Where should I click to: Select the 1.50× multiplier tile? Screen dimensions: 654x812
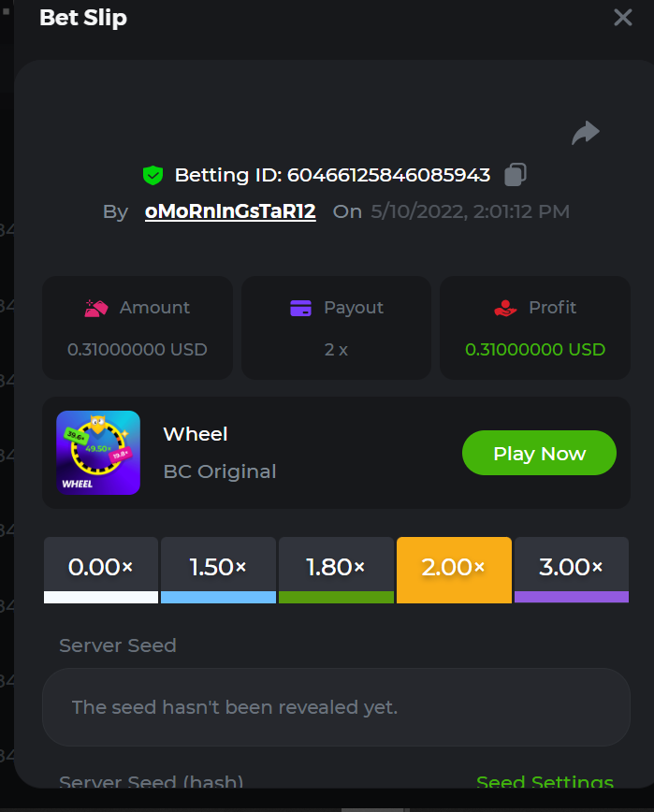click(x=218, y=569)
